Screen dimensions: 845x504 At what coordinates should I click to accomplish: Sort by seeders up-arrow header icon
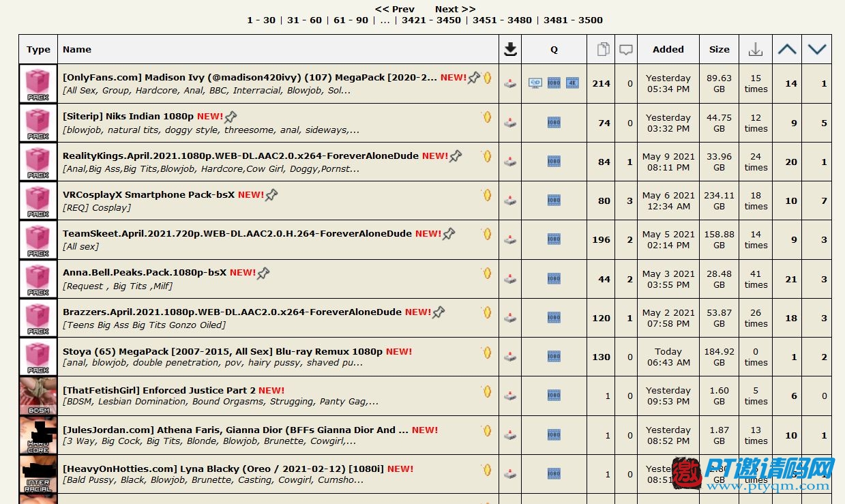[x=787, y=49]
